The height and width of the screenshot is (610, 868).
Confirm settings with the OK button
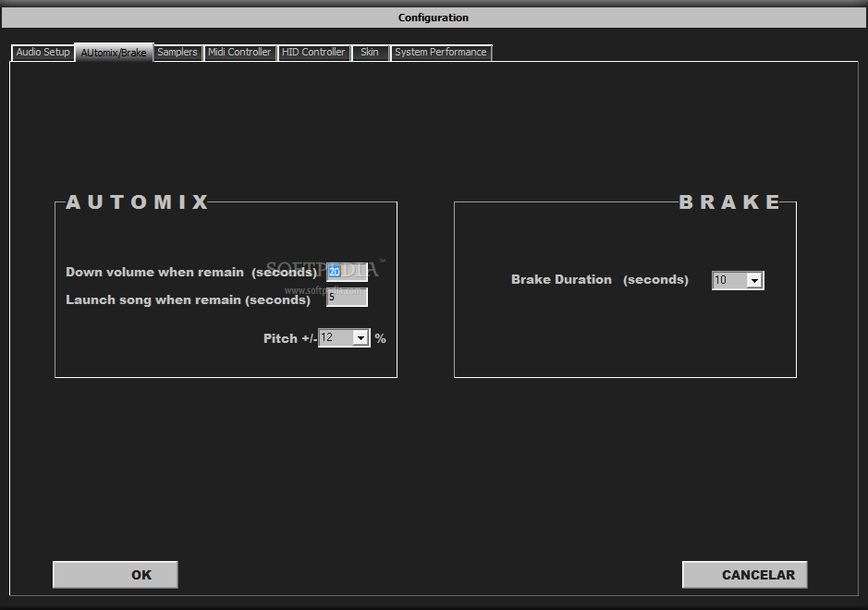[116, 575]
